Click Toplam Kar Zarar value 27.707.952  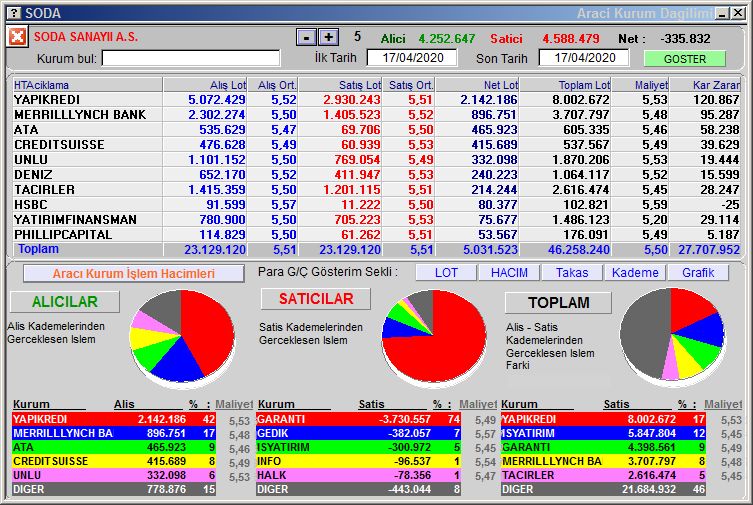click(709, 250)
